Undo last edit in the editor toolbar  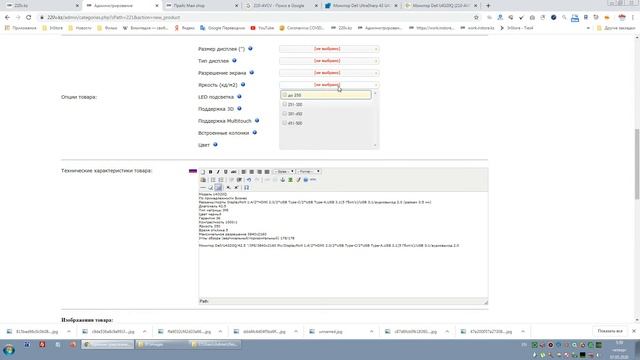pos(249,180)
